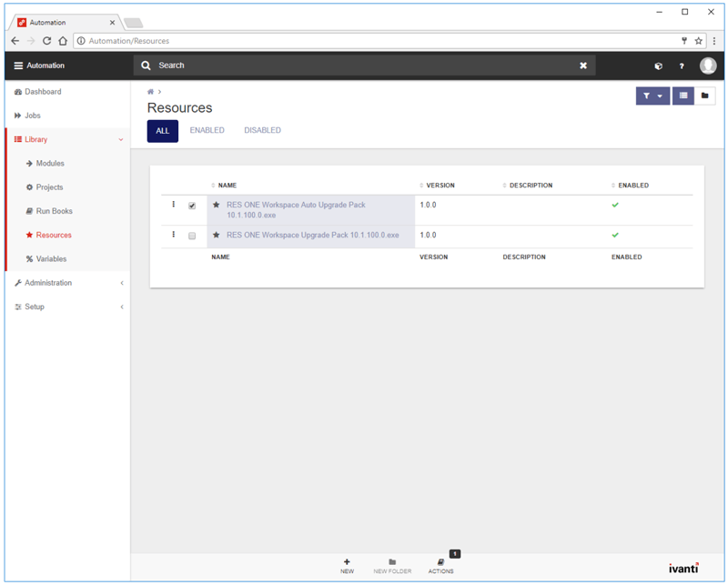The width and height of the screenshot is (728, 585).
Task: Click the Resources page heading
Action: (179, 107)
